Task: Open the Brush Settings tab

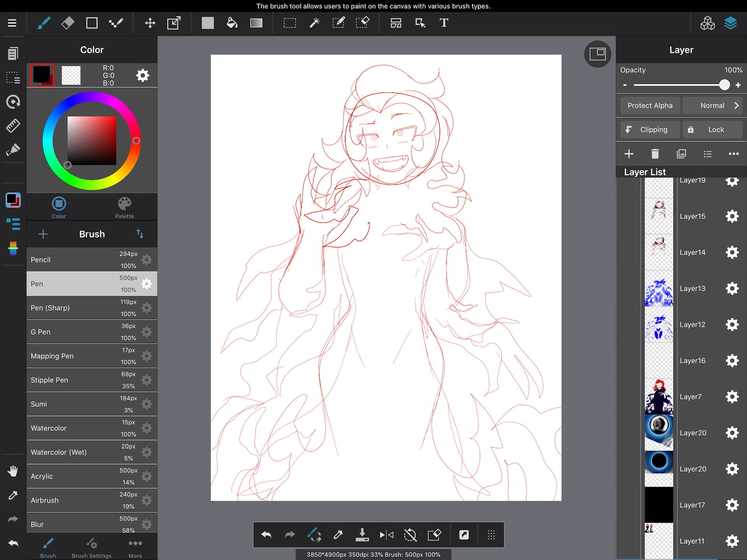Action: pos(92,548)
